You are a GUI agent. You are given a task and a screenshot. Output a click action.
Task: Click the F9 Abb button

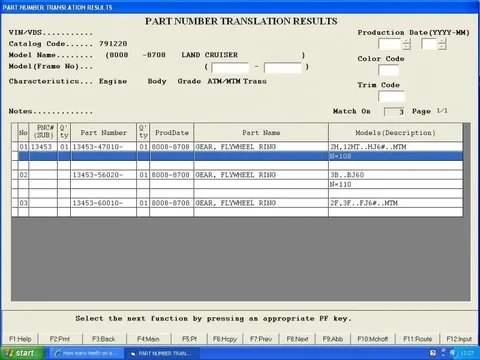pos(333,339)
